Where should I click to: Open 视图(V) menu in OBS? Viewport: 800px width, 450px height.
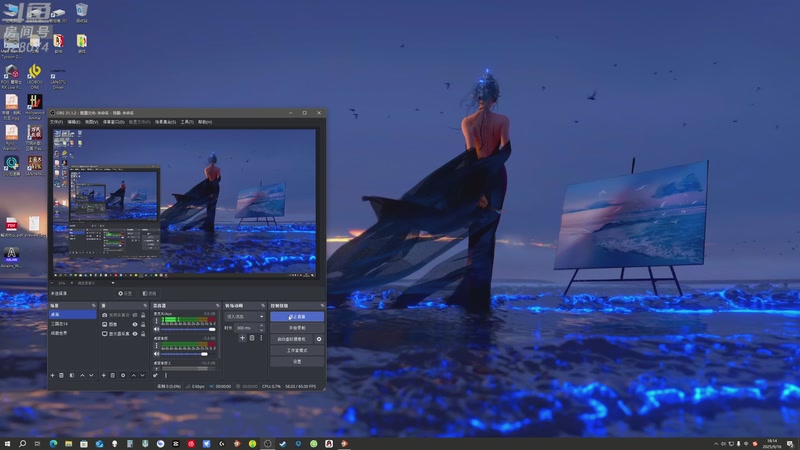91,122
